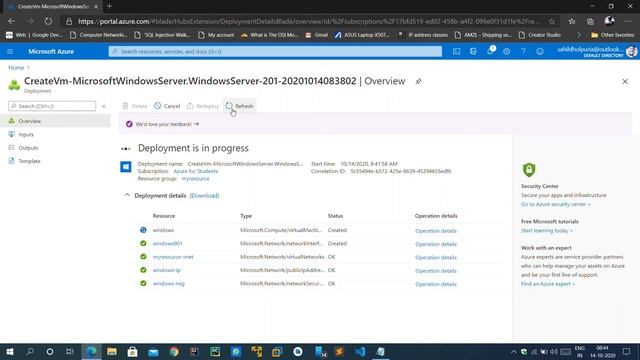Open Google Chrome from the taskbar

(x=174, y=351)
